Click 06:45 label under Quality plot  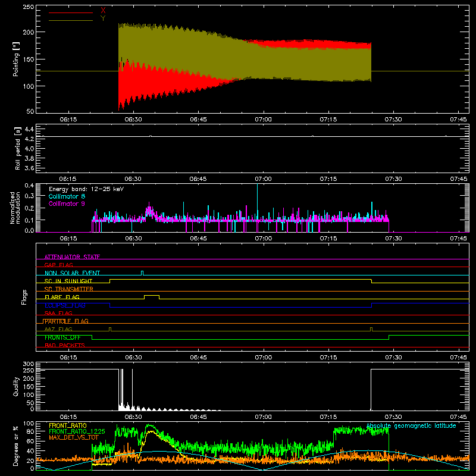(198, 417)
